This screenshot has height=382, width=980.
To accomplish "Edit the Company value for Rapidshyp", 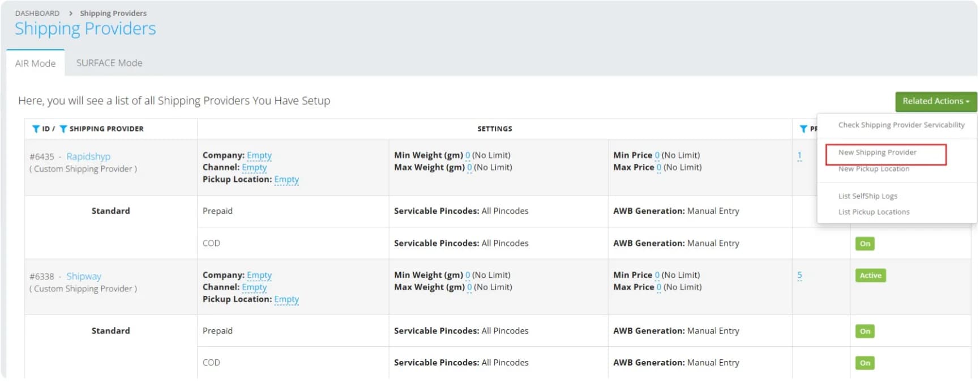I will click(x=259, y=155).
